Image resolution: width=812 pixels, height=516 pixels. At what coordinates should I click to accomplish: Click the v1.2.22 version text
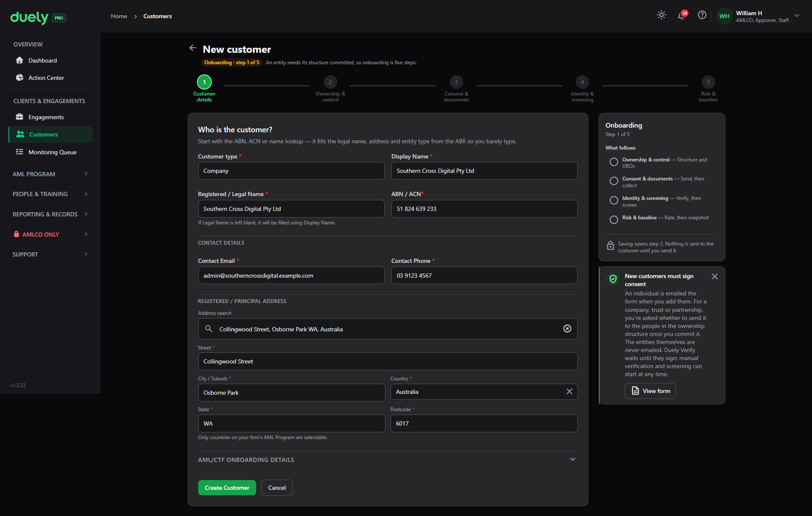tap(18, 385)
